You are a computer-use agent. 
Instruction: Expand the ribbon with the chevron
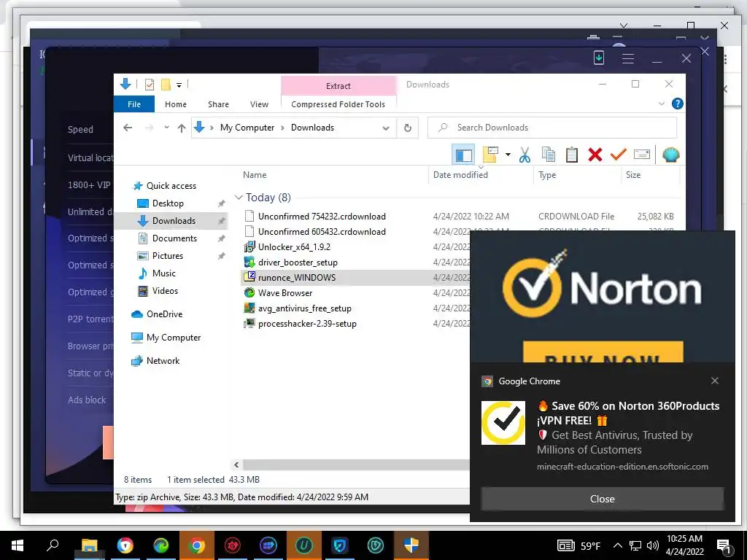pos(661,104)
